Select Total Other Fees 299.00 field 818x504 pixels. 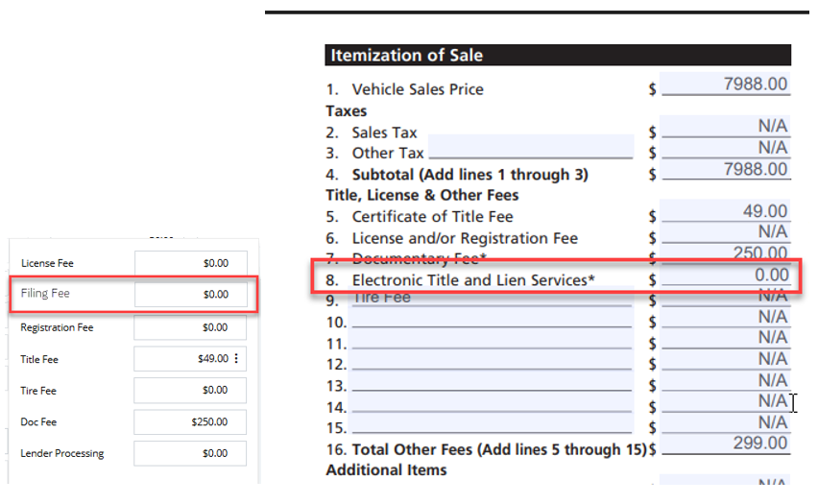[725, 444]
